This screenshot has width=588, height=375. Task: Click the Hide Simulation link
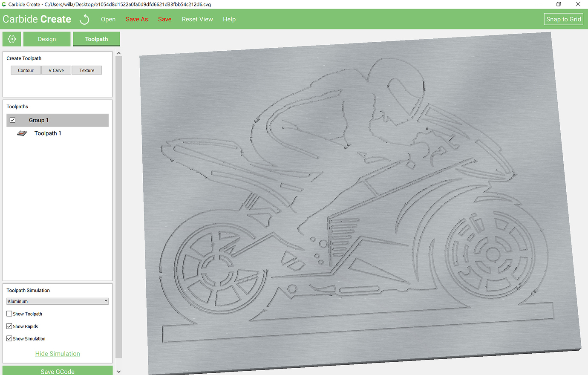[58, 354]
